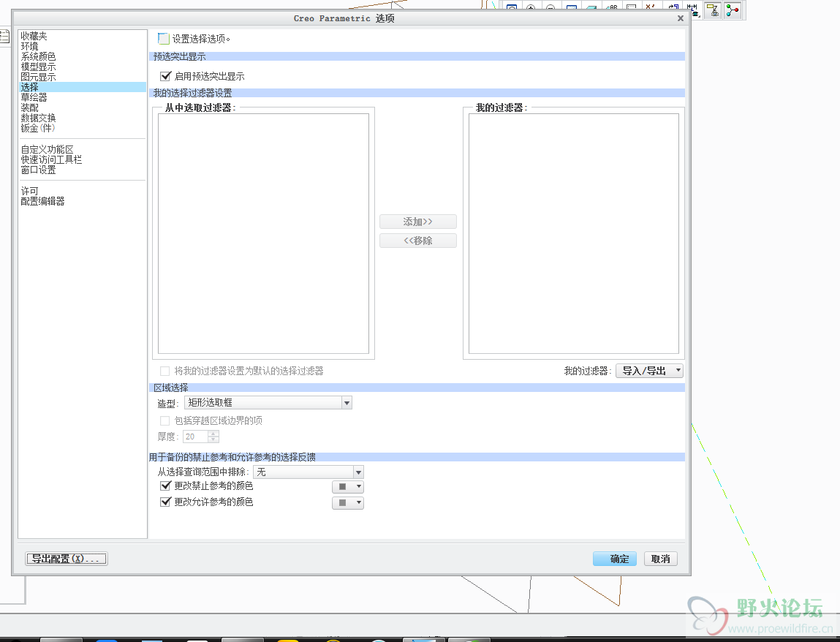Confirm with the 确定 button

(615, 559)
